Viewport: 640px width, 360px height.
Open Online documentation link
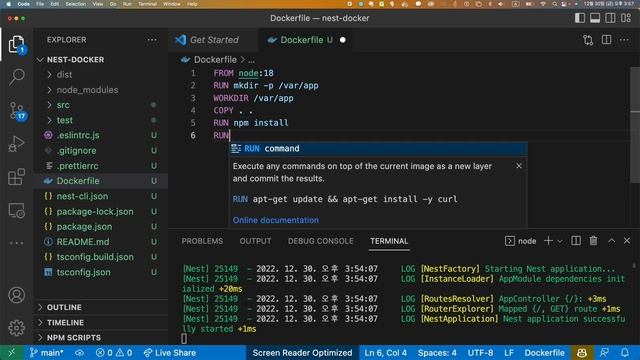click(276, 220)
